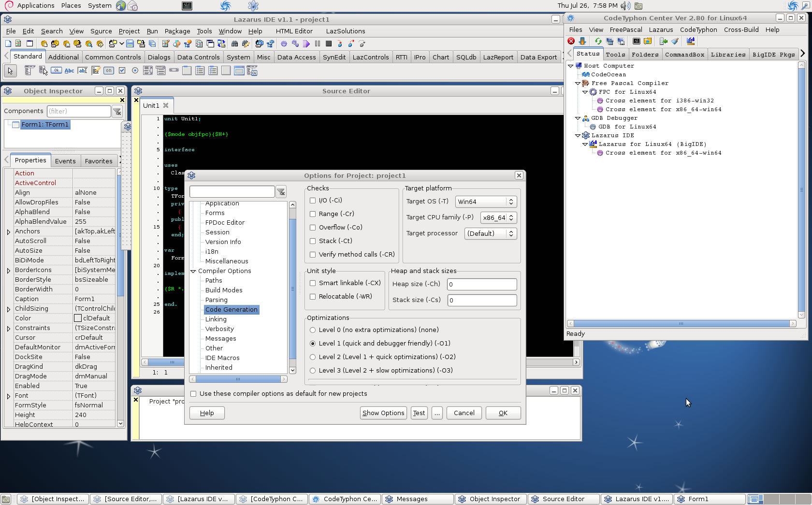Viewport: 812px width, 505px height.
Task: Click the Show Options button
Action: (383, 413)
